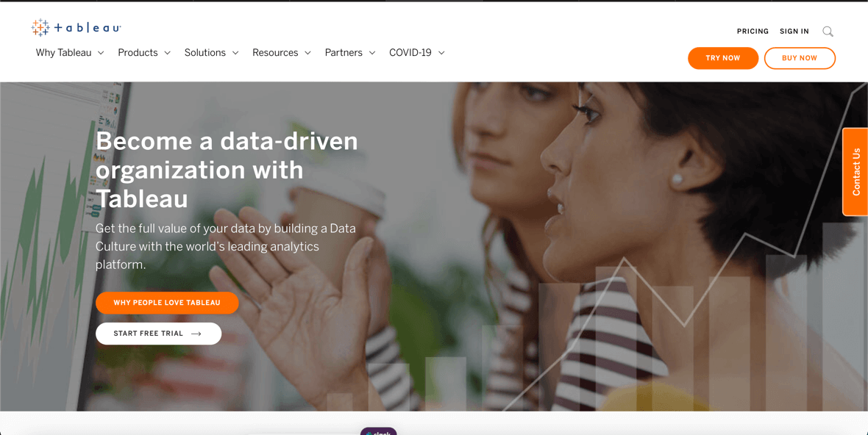This screenshot has height=435, width=868.
Task: Open the Contact Us side tab
Action: [855, 172]
